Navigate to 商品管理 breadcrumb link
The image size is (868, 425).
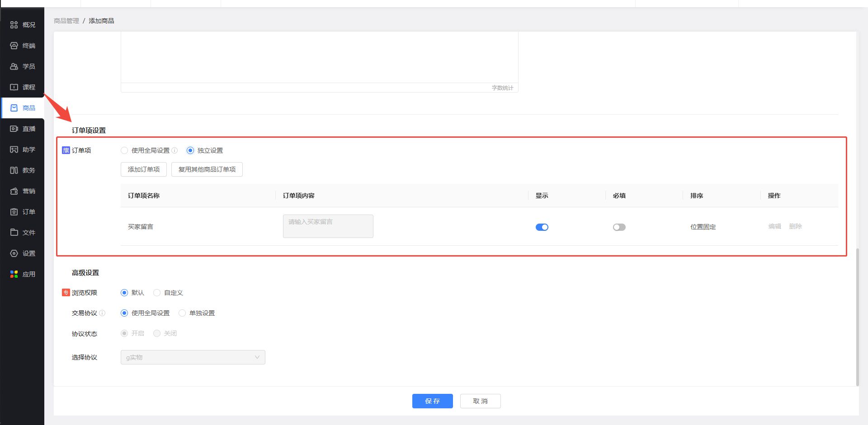tap(66, 21)
